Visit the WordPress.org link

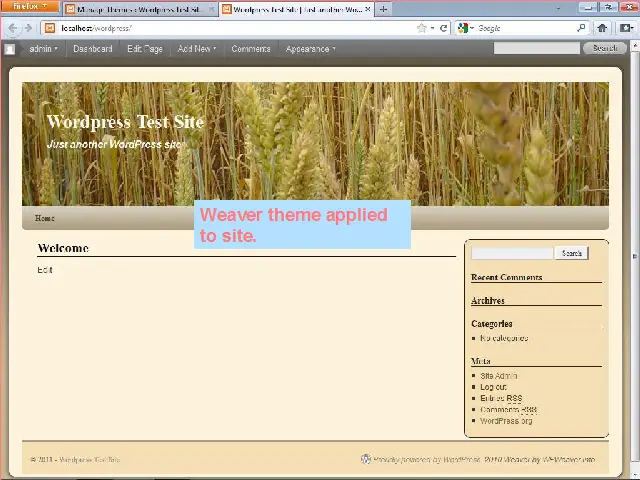pos(506,420)
